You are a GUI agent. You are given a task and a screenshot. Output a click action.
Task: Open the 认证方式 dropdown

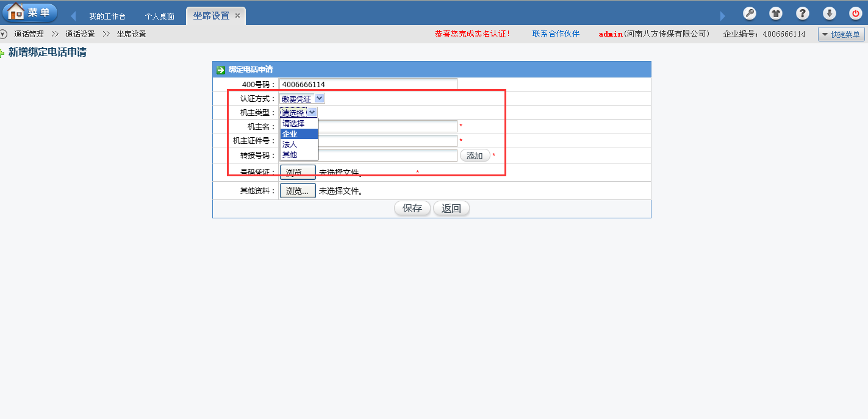click(302, 98)
